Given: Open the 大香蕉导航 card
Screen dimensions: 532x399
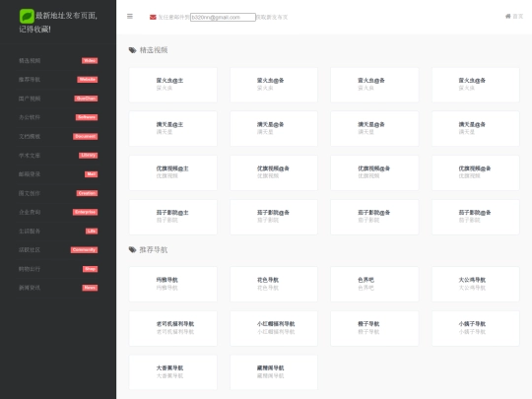Looking at the screenshot, I should (x=173, y=372).
